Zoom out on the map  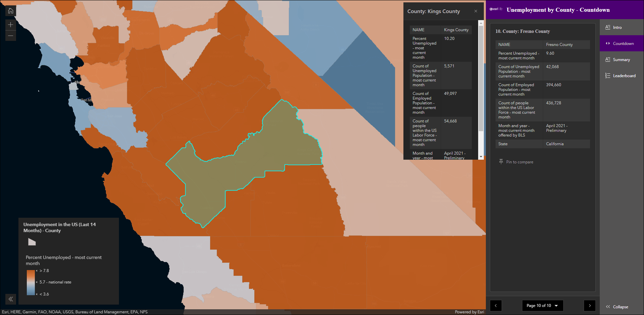coord(11,36)
